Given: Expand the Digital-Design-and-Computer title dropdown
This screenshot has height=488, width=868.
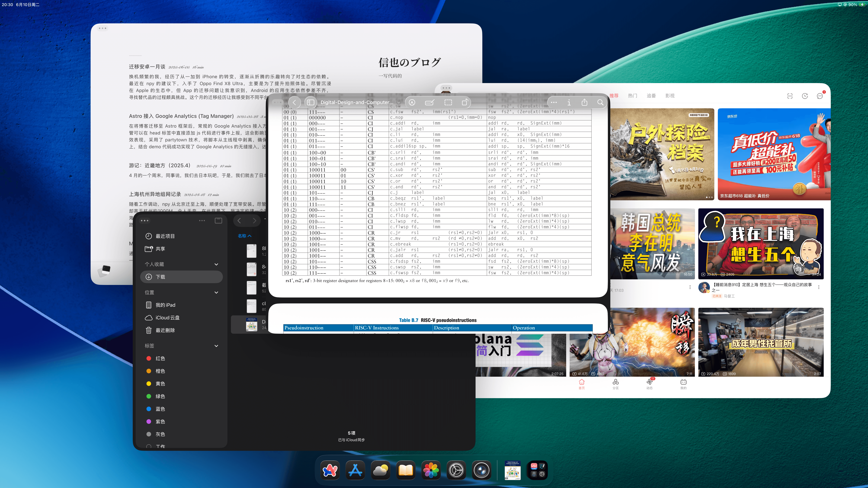Looking at the screenshot, I should 399,102.
